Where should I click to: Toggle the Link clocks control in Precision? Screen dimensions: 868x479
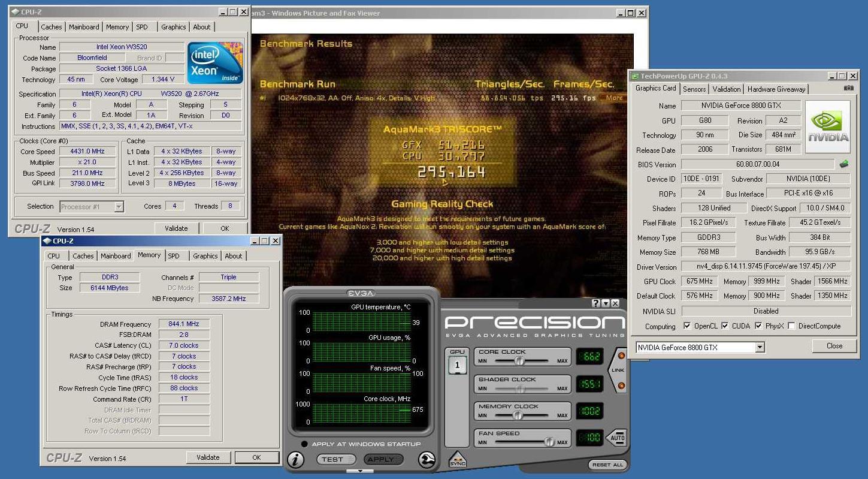[618, 370]
